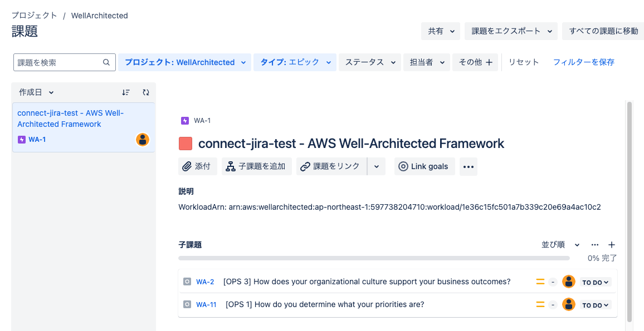Click the 説明 description label
Image resolution: width=644 pixels, height=331 pixels.
pyautogui.click(x=186, y=191)
